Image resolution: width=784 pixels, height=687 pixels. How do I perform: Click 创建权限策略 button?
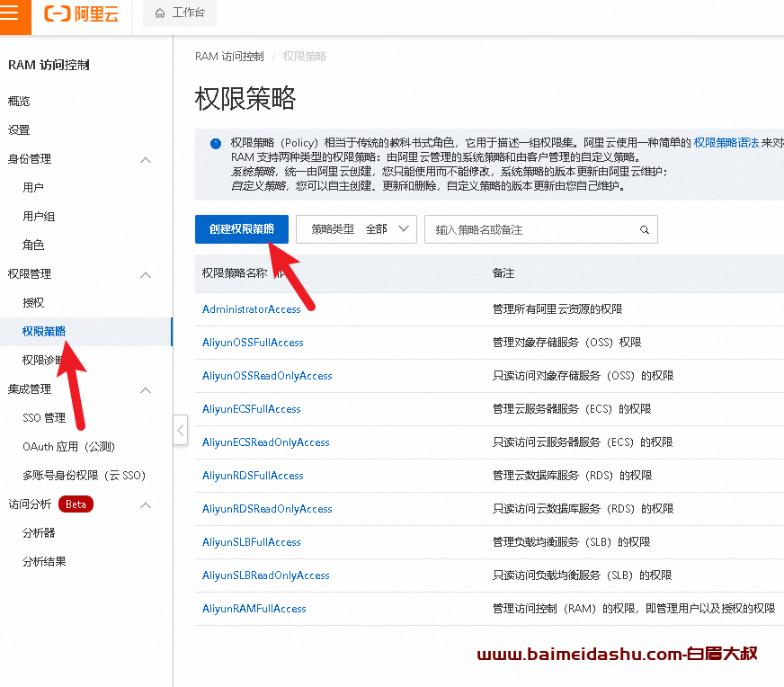click(242, 229)
